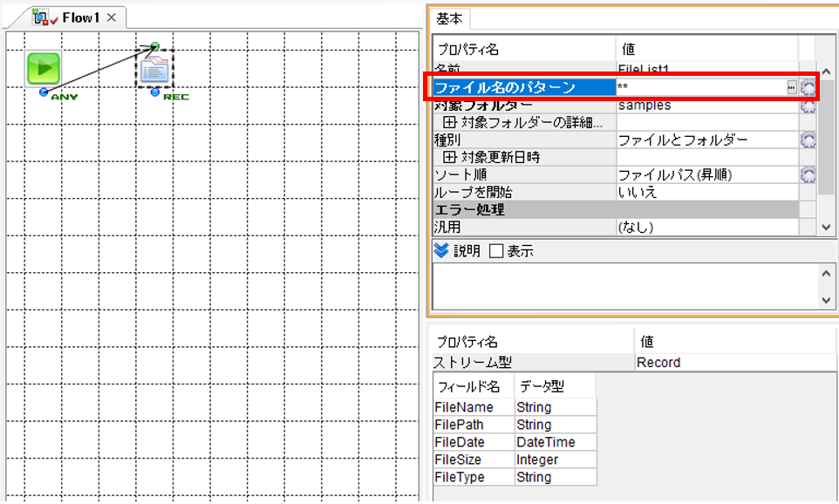
Task: Click the variable icon for ソート順 row
Action: pyautogui.click(x=808, y=175)
